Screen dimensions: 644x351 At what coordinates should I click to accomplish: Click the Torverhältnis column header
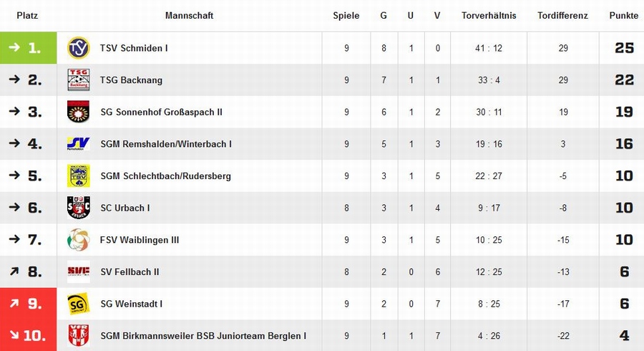point(489,16)
